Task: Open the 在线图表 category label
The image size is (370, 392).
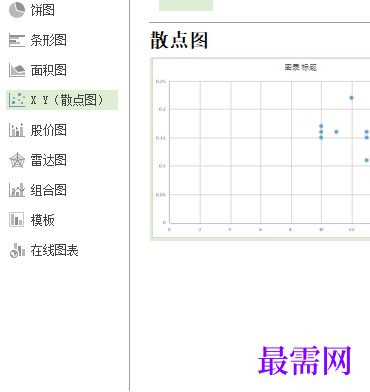Action: [55, 250]
